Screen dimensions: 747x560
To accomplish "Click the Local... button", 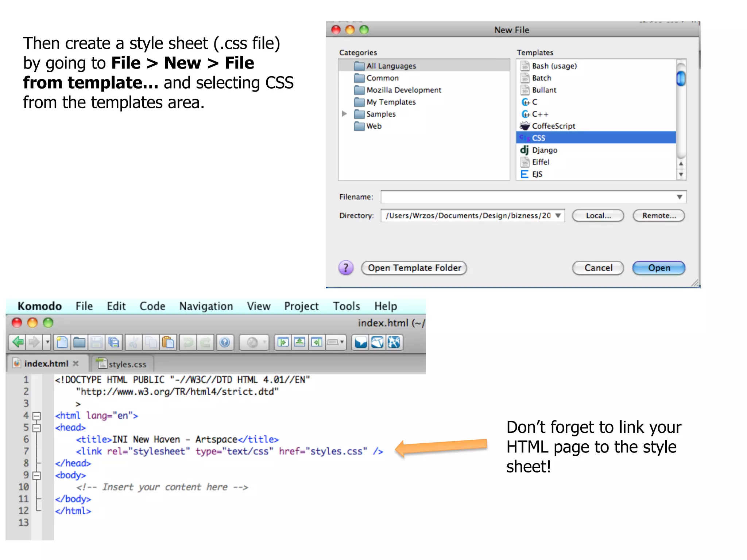I will 598,215.
